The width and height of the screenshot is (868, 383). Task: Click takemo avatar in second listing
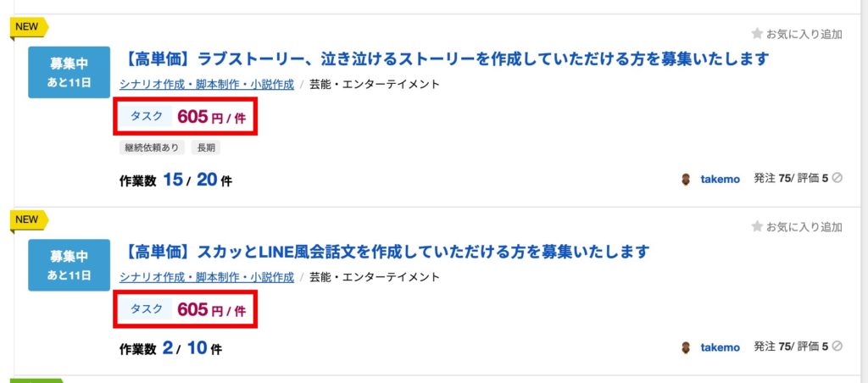tap(686, 347)
